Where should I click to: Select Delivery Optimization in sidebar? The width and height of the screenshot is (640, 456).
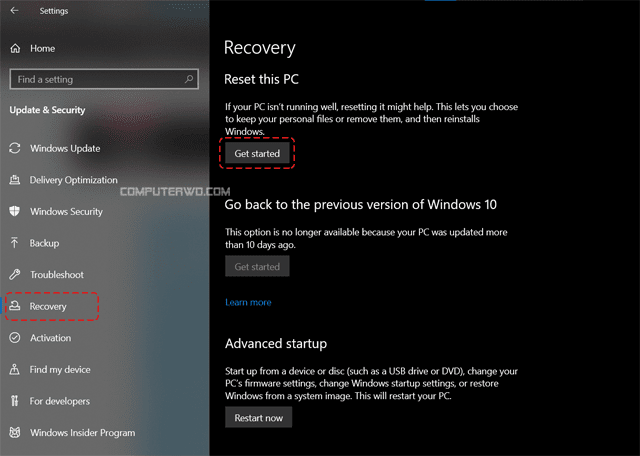pos(73,180)
